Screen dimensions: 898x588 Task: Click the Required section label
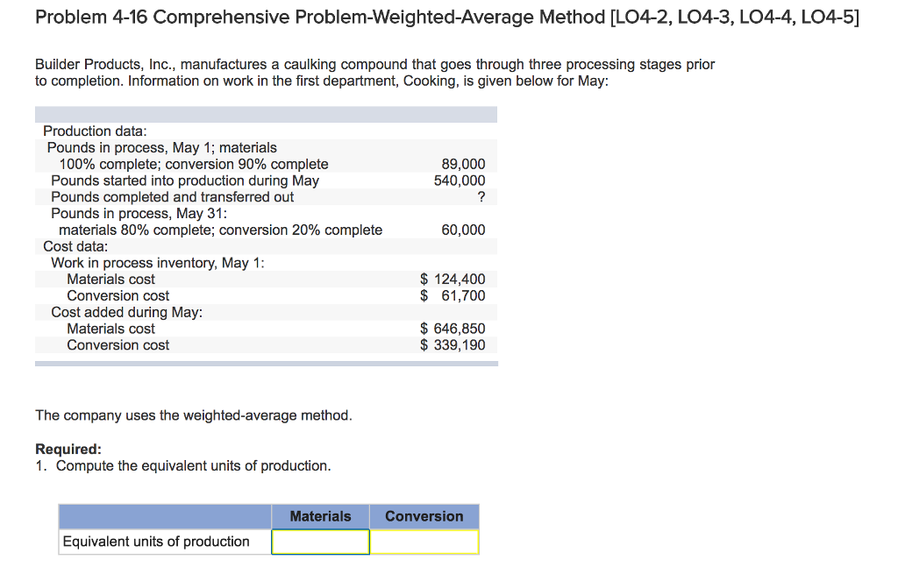click(x=60, y=449)
